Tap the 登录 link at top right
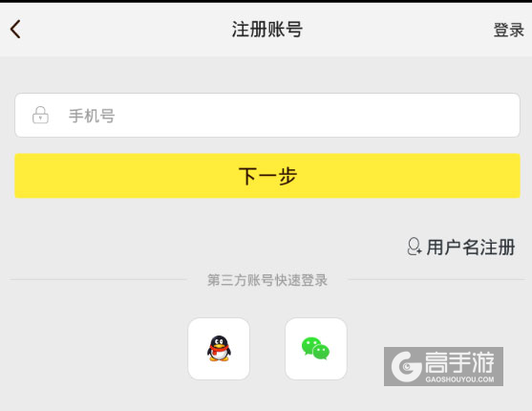 (x=508, y=31)
